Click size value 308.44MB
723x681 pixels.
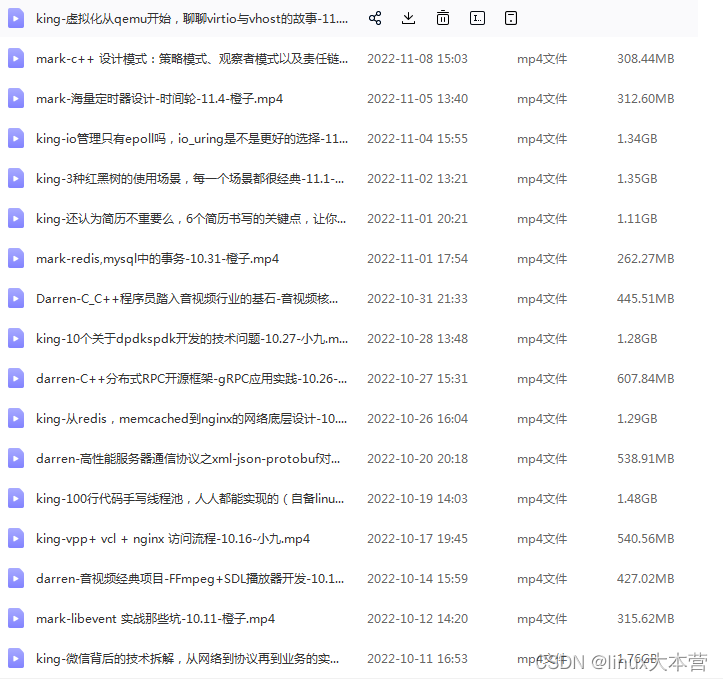[646, 59]
